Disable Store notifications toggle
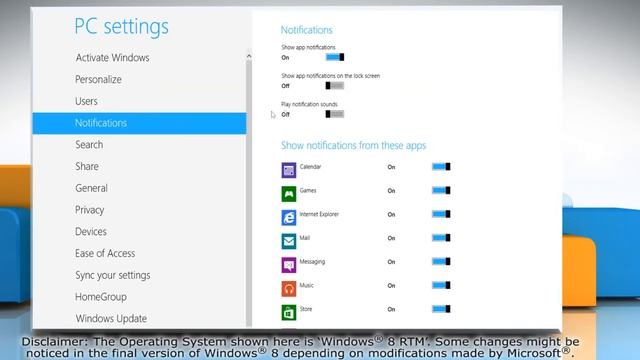640x360 pixels. tap(441, 309)
